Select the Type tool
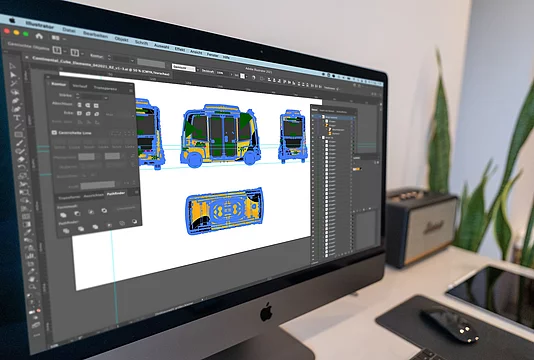The image size is (534, 360). pyautogui.click(x=17, y=118)
